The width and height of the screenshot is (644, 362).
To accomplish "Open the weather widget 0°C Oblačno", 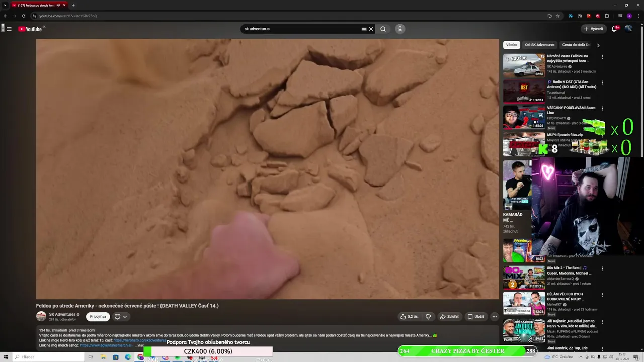I will pos(559,357).
